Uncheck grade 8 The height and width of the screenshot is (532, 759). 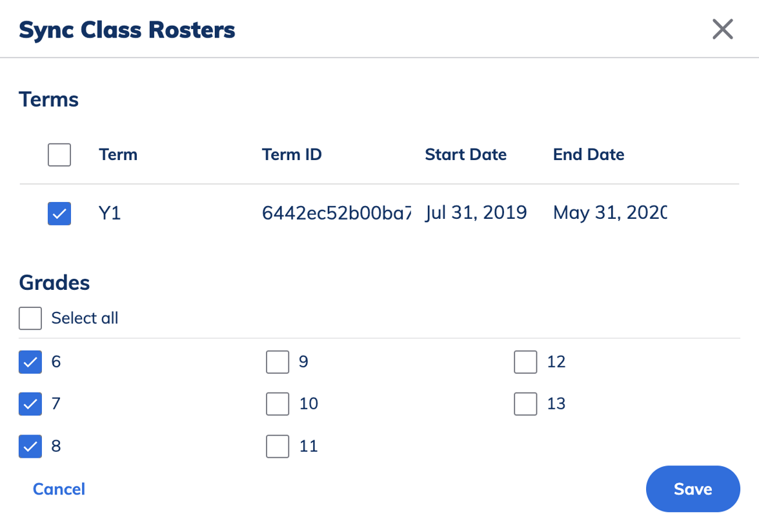coord(30,445)
